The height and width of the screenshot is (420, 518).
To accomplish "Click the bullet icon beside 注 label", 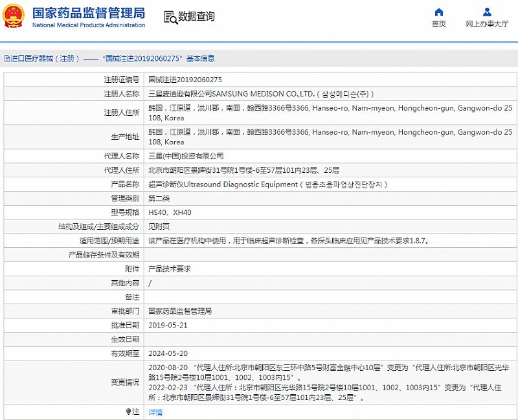I will pyautogui.click(x=128, y=412).
